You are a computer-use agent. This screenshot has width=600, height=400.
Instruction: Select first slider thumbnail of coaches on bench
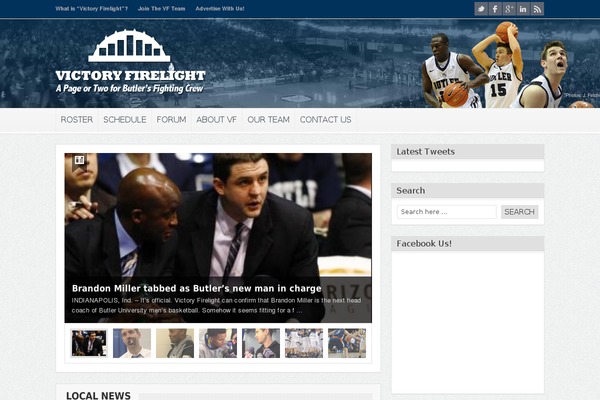[x=89, y=343]
